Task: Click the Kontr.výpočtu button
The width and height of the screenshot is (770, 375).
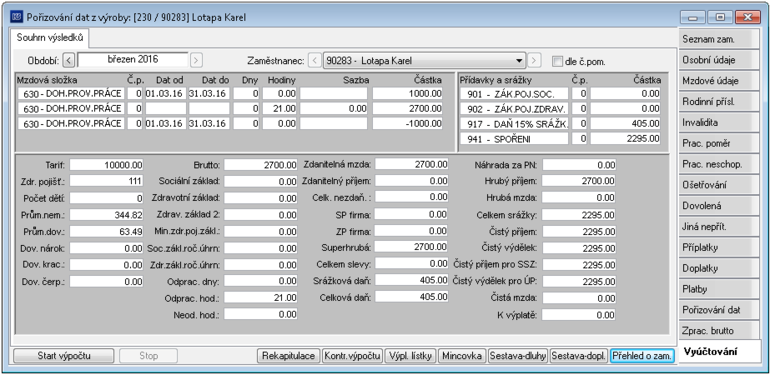Action: coord(352,356)
